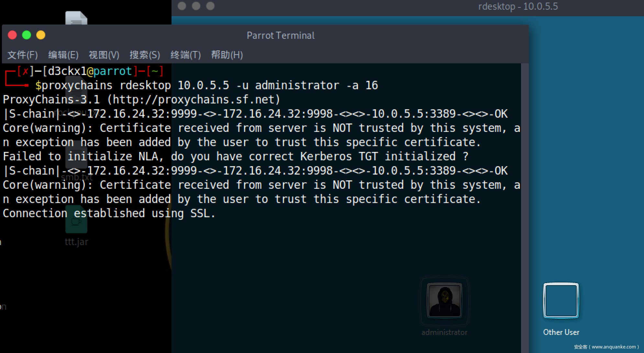
Task: Click the green Parrot Terminal window button
Action: pos(27,35)
